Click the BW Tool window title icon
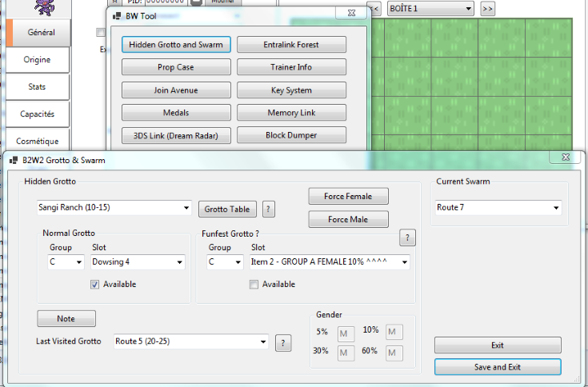Viewport: 588px width, 387px height. (117, 16)
